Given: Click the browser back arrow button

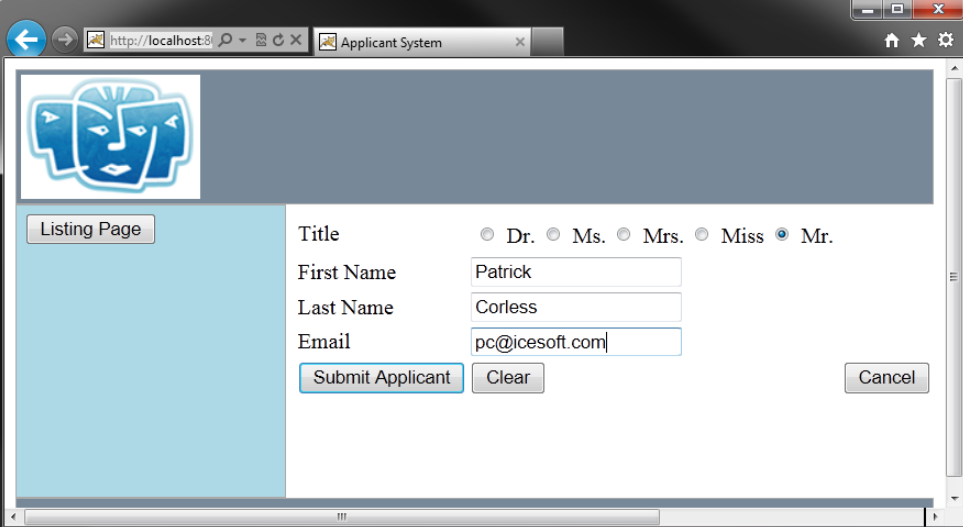Looking at the screenshot, I should click(x=26, y=40).
